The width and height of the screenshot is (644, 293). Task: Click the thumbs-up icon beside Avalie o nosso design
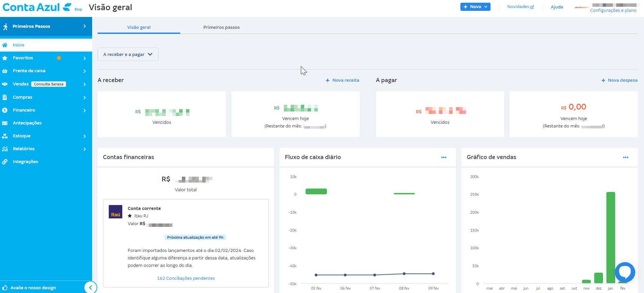[x=5, y=288]
